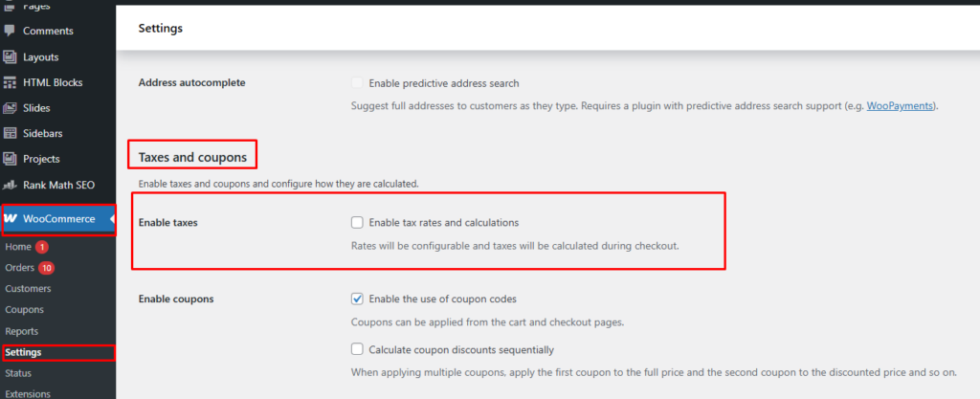The height and width of the screenshot is (399, 980).
Task: Click the HTML Blocks sidebar icon
Action: coord(11,82)
